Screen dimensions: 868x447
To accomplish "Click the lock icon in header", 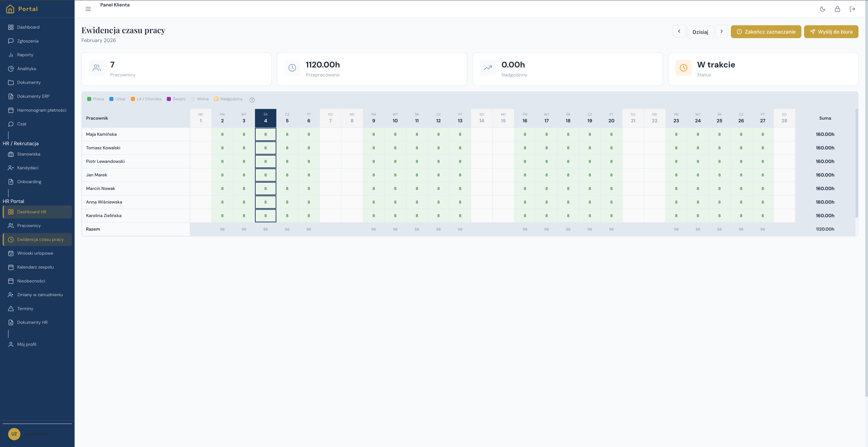I will pyautogui.click(x=837, y=9).
